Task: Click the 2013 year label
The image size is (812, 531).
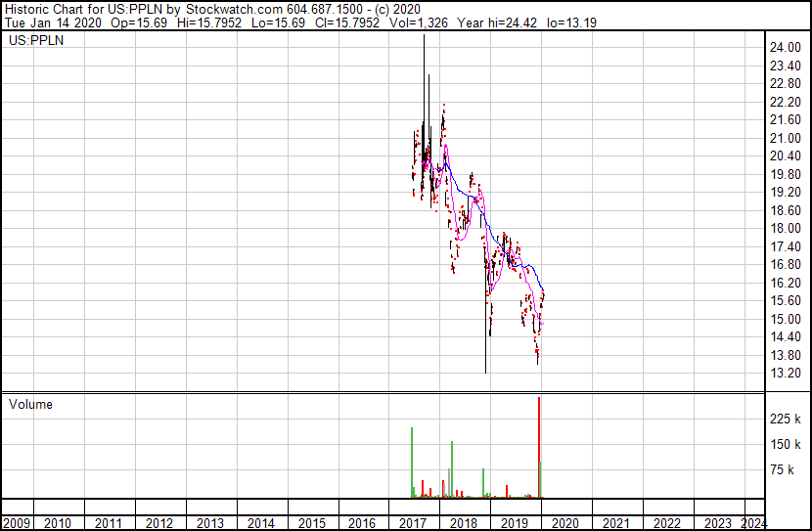Action: pyautogui.click(x=209, y=523)
